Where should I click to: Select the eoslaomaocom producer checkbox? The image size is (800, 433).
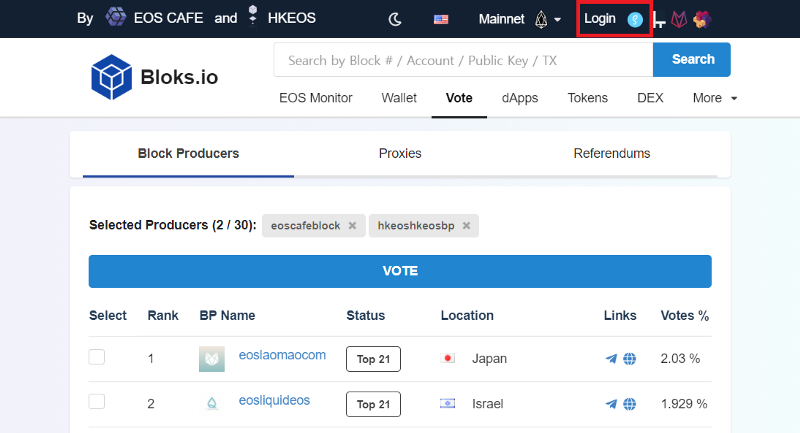(x=97, y=357)
